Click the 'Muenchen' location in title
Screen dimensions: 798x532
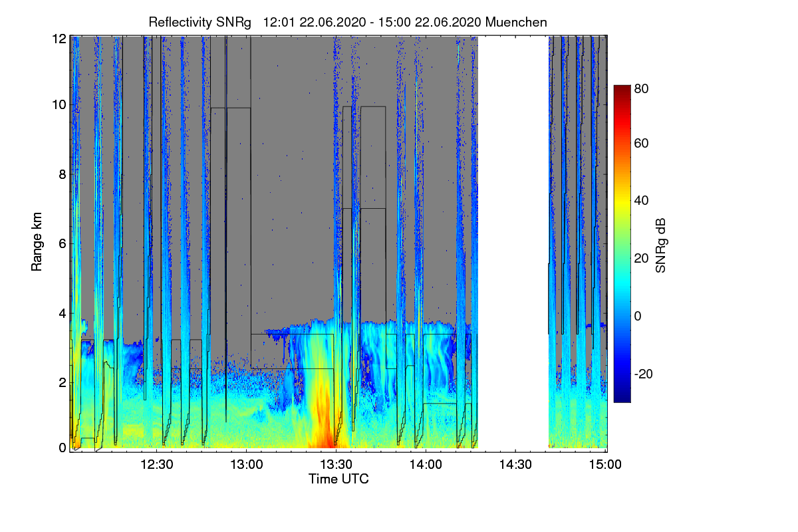coord(516,22)
